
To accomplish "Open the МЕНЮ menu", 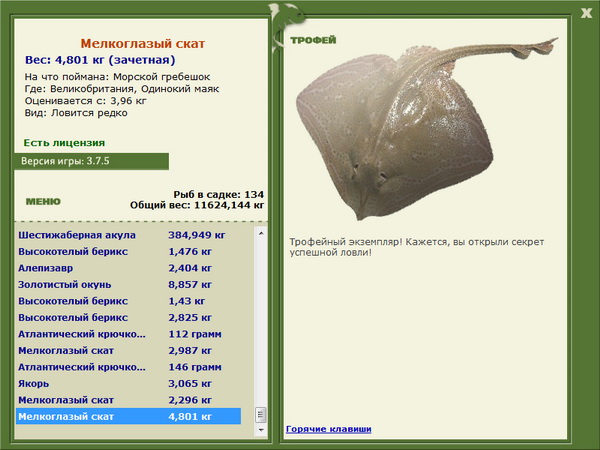I will [43, 202].
